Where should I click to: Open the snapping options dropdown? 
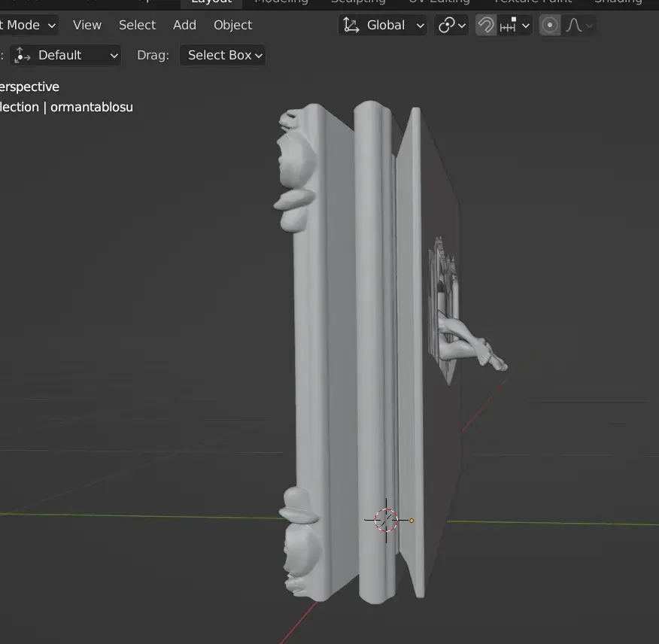515,26
